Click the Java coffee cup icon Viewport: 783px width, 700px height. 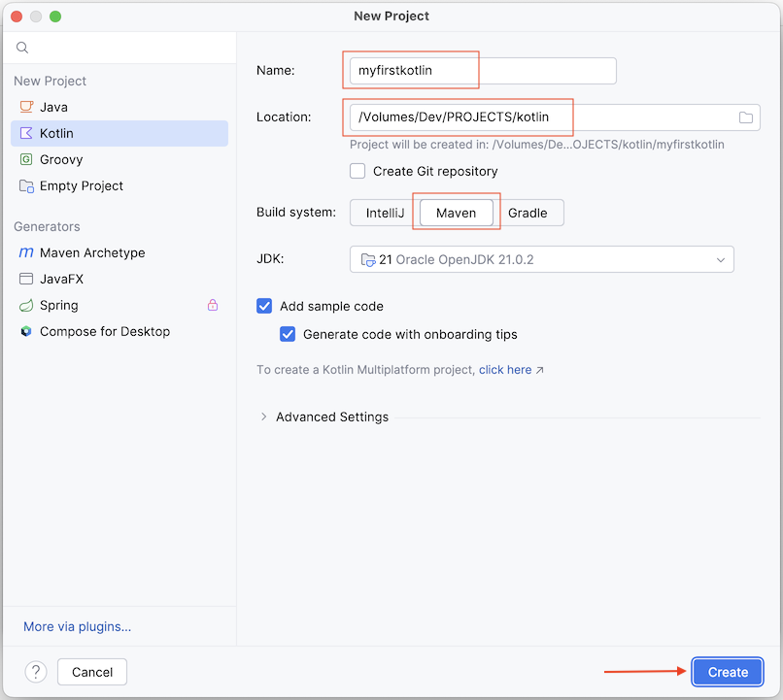pyautogui.click(x=26, y=107)
